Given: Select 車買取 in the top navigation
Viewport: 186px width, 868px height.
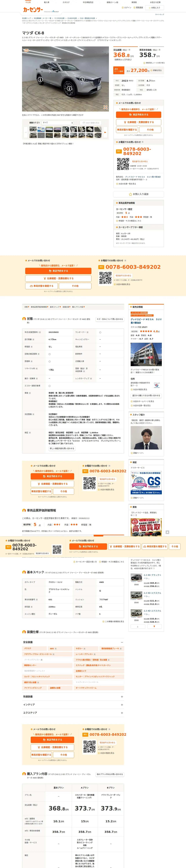Looking at the screenshot, I should pos(134,2).
